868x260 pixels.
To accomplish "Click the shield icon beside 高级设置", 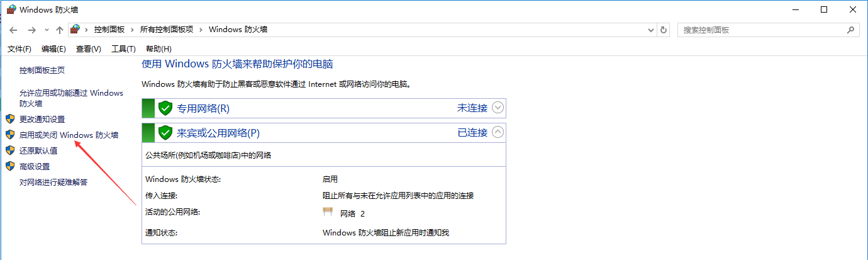I will [9, 166].
